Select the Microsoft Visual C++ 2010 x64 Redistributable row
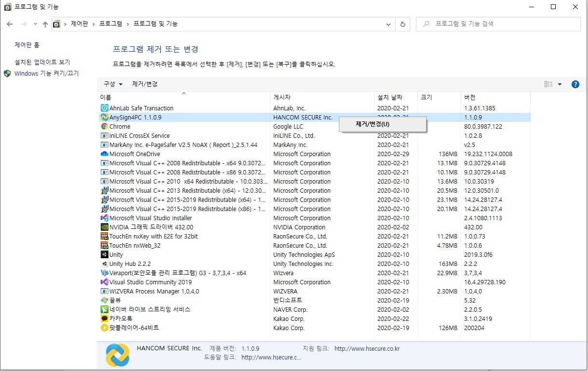This screenshot has height=371, width=588. [314, 182]
